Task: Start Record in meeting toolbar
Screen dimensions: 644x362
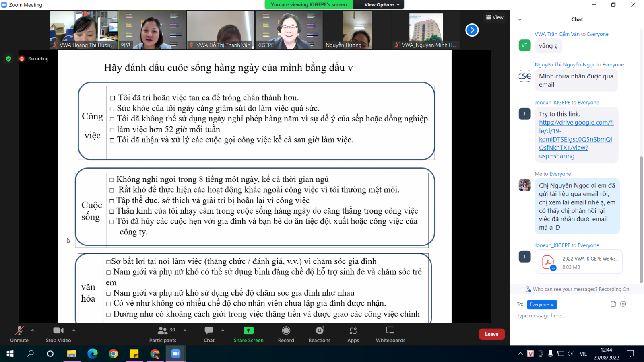Action: coord(286,334)
